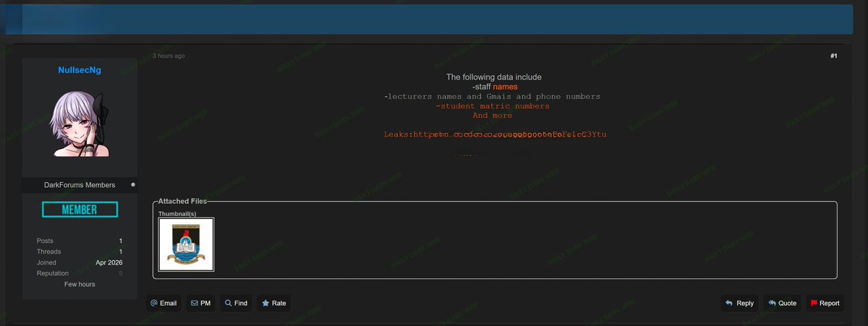
Task: Open the attached university crest thumbnail
Action: coord(186,244)
